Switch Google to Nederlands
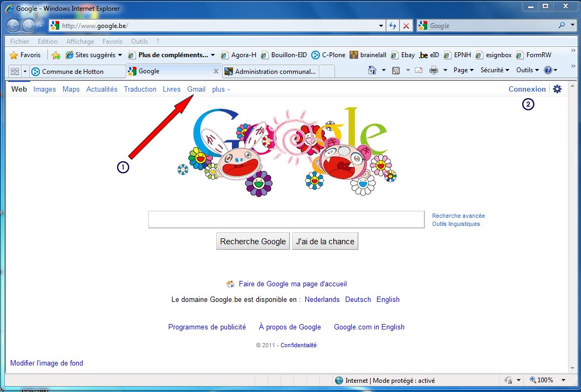The image size is (581, 392). pyautogui.click(x=322, y=299)
